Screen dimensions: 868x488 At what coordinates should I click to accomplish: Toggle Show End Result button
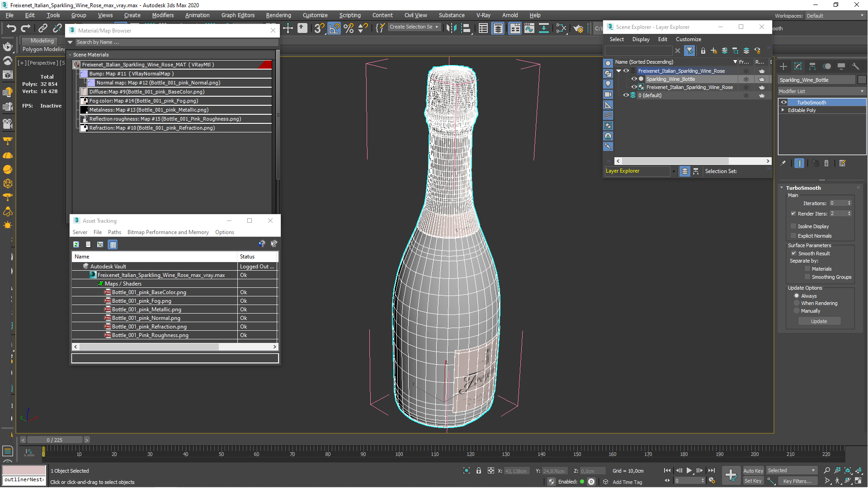(x=799, y=164)
